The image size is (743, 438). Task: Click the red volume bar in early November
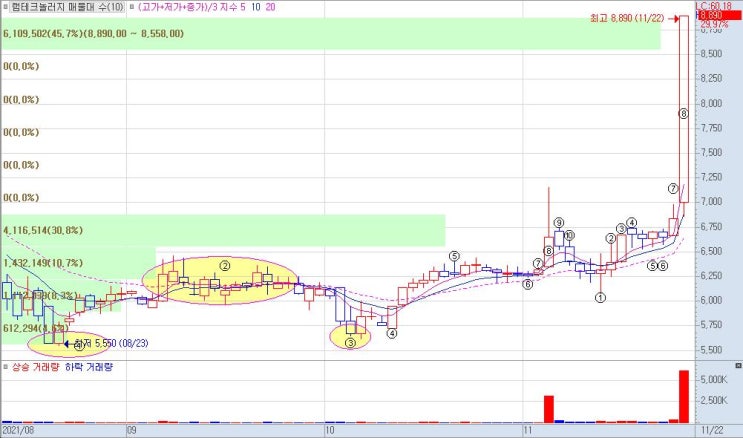coord(549,409)
